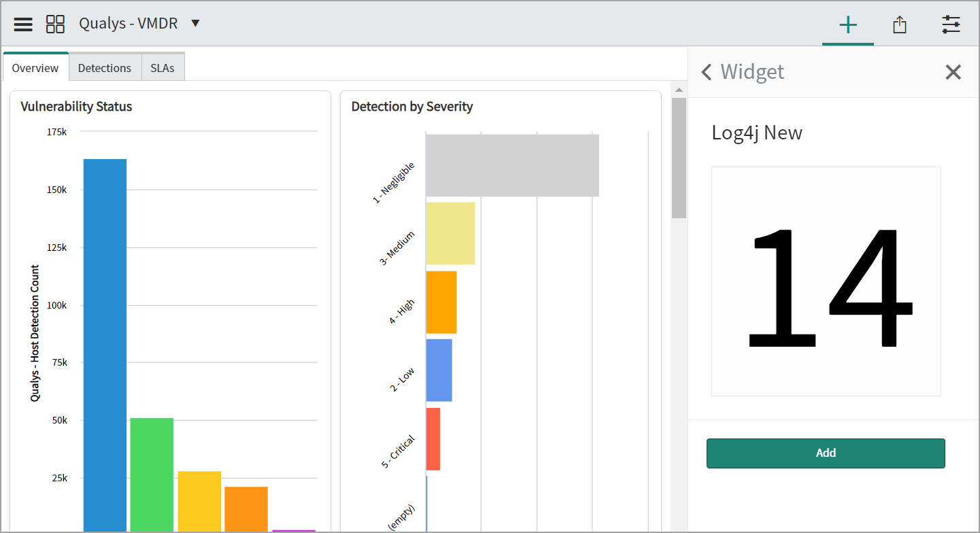Click the dashboard vertical scrollbar thumb
This screenshot has width=980, height=533.
point(678,158)
